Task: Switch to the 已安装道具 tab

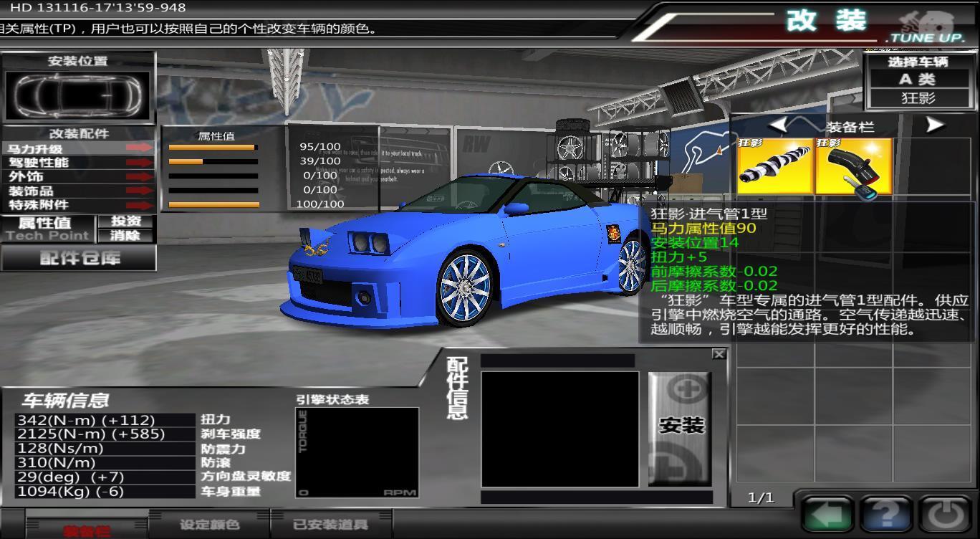Action: [x=330, y=525]
